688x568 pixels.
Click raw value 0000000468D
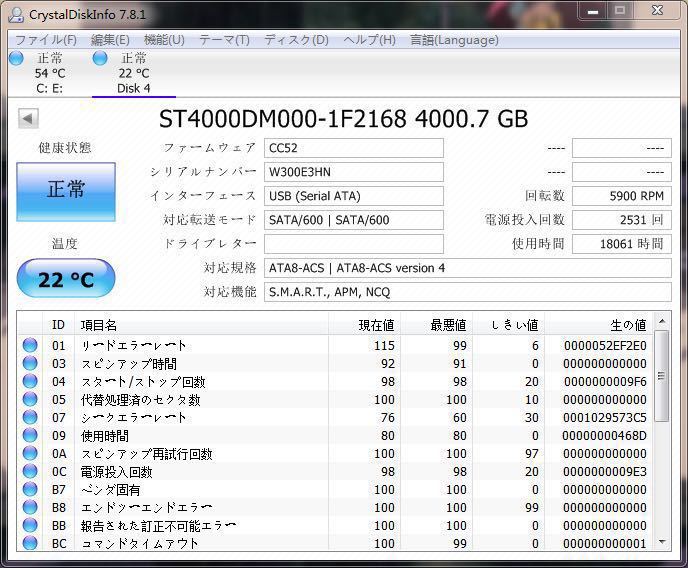pos(604,436)
